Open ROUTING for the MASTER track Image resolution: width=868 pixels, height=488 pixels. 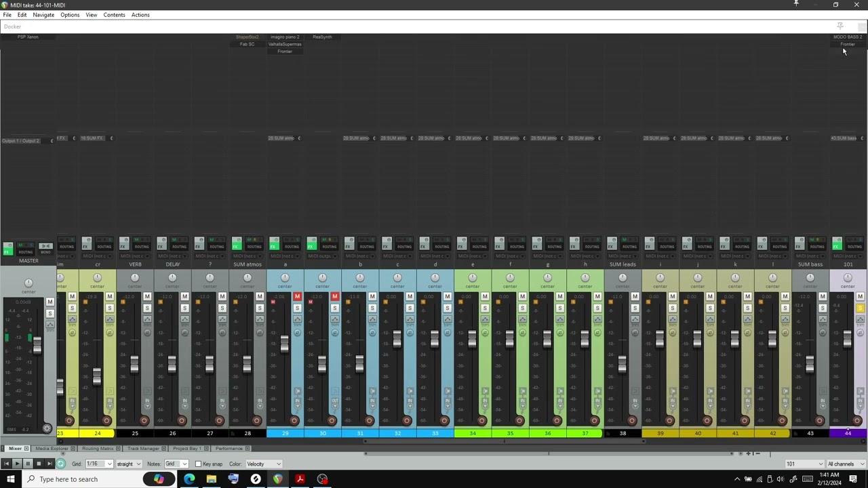25,248
